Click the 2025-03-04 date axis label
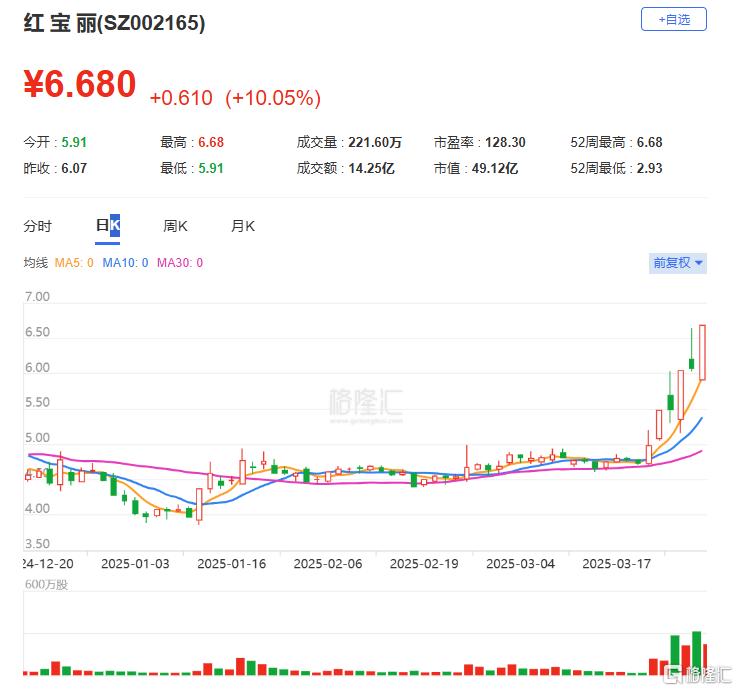Screen dimensions: 739x691 520,564
